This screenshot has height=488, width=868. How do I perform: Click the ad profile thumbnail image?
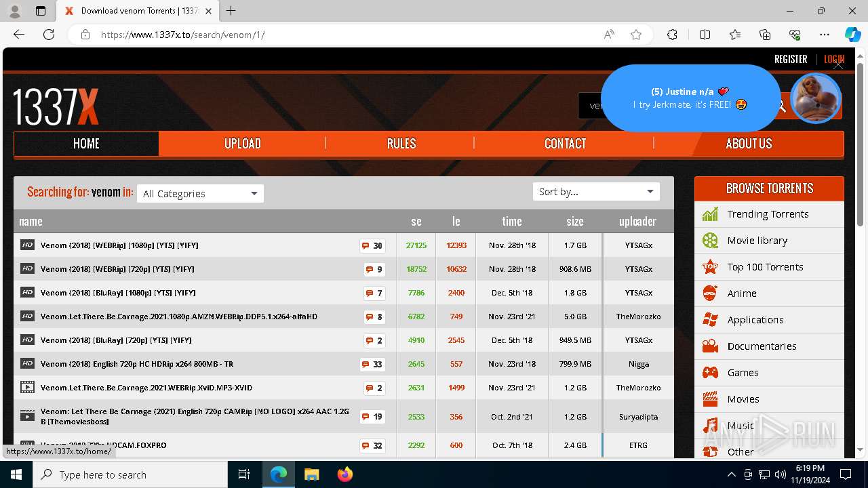pos(816,98)
